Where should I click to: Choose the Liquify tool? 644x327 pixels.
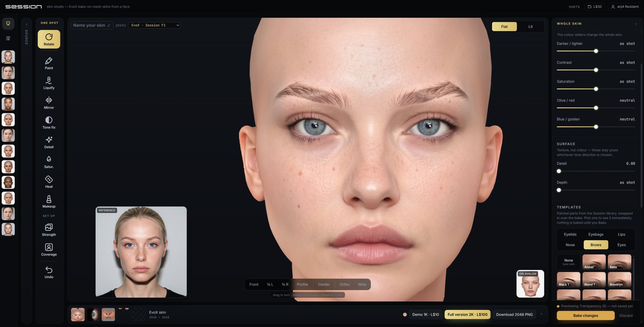(49, 83)
